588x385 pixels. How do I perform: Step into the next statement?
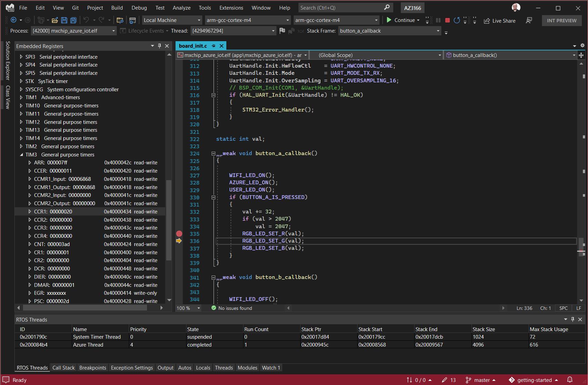[x=465, y=20]
